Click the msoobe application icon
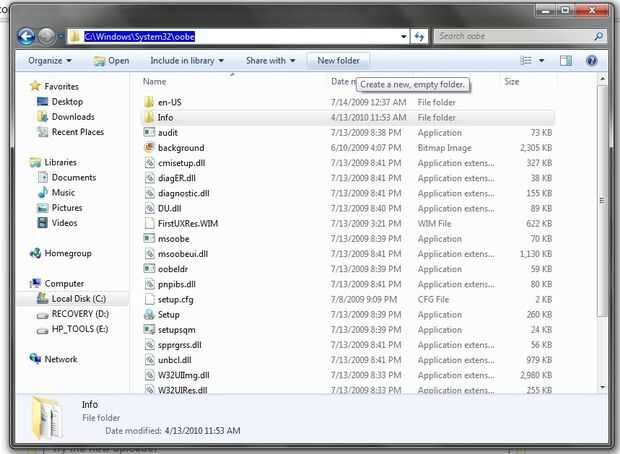 click(x=149, y=238)
